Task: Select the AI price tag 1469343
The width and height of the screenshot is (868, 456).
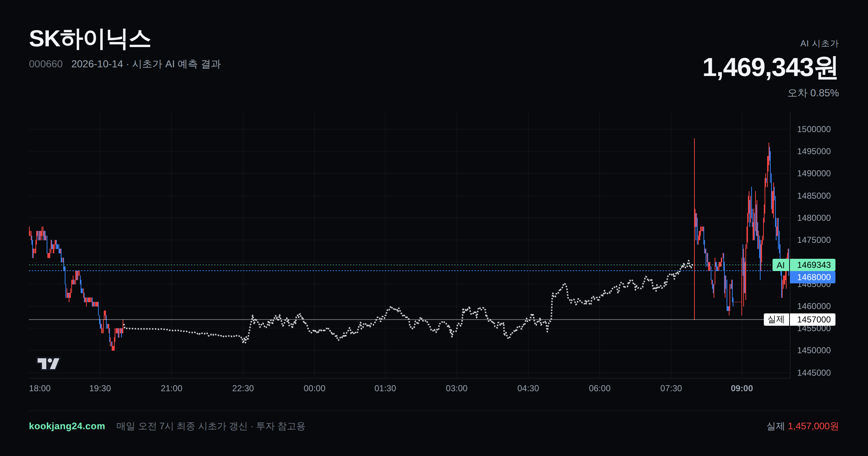Action: [x=812, y=265]
